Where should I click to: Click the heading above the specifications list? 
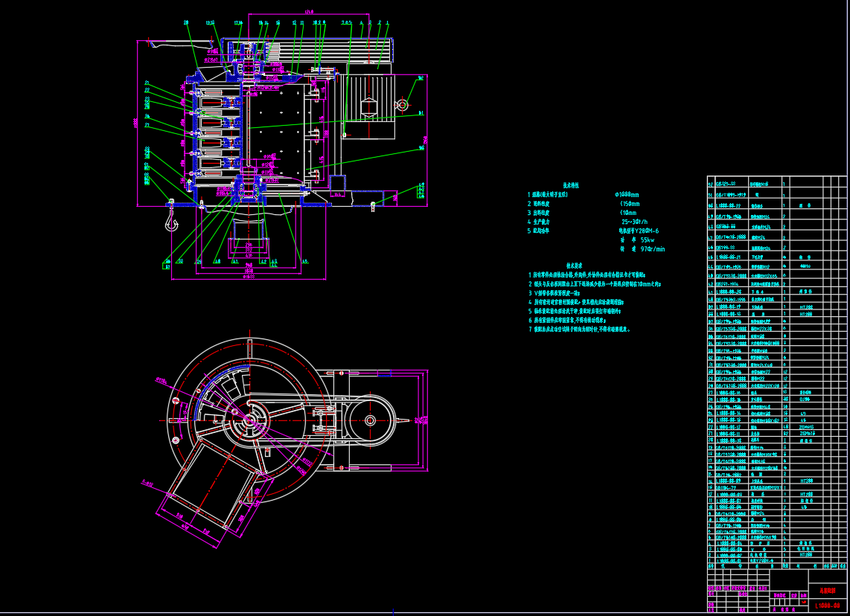[570, 185]
